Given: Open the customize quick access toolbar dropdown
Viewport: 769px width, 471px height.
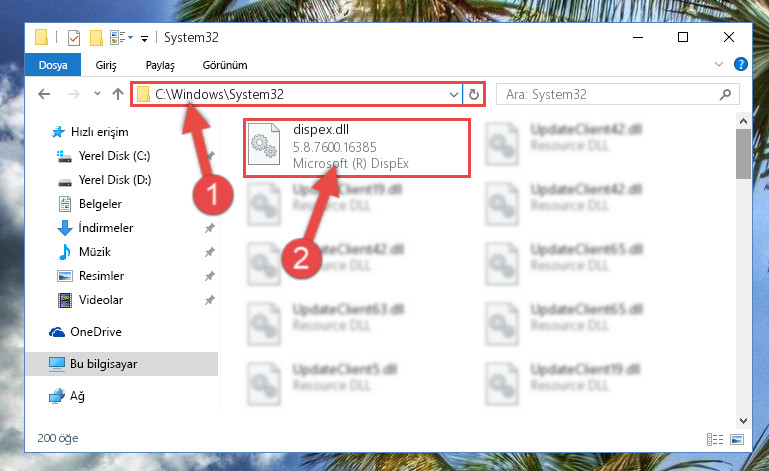Looking at the screenshot, I should coord(144,38).
